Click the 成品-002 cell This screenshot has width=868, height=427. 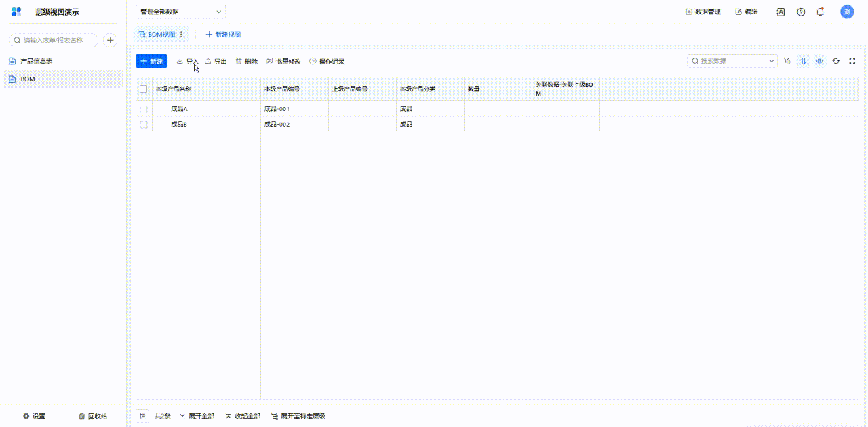pyautogui.click(x=294, y=125)
